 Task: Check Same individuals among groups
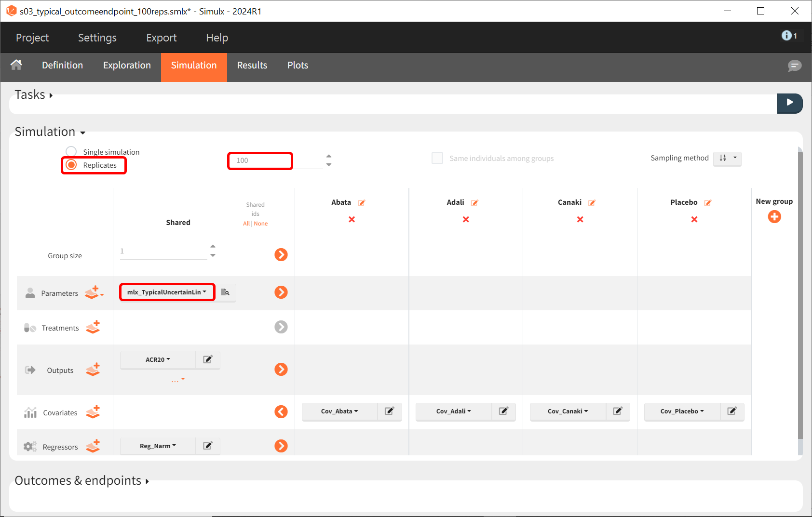click(x=437, y=158)
